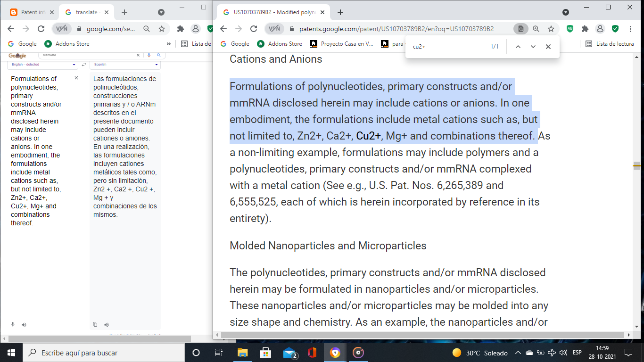Screen dimensions: 644x362
Task: Click google.com/se address in left window
Action: (x=111, y=29)
